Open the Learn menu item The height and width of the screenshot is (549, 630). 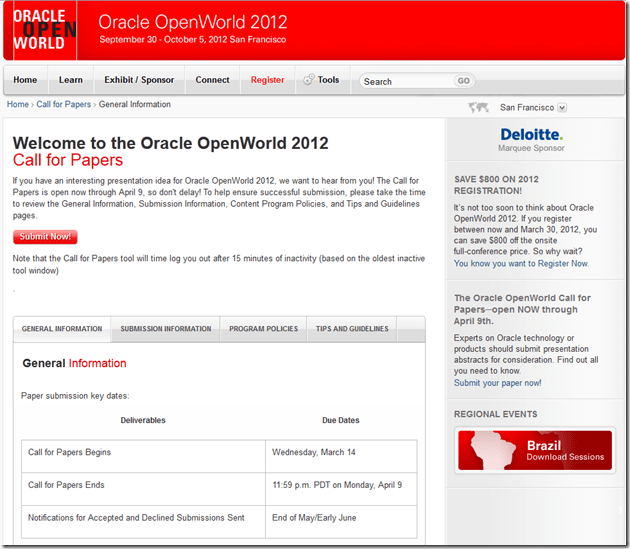[71, 80]
